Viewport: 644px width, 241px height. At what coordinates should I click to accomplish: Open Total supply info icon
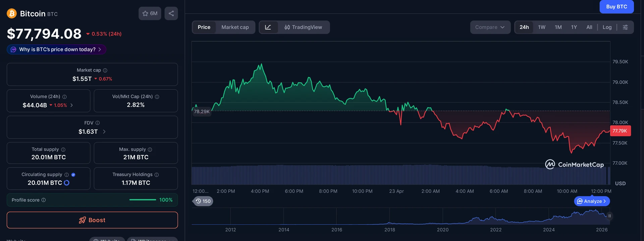point(63,149)
